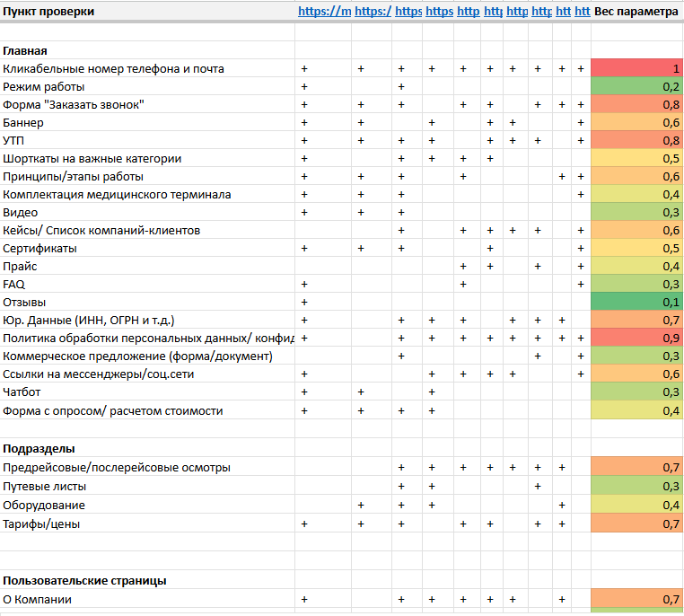
Task: Click the dark green weight cell 0,1
Action: pyautogui.click(x=637, y=302)
